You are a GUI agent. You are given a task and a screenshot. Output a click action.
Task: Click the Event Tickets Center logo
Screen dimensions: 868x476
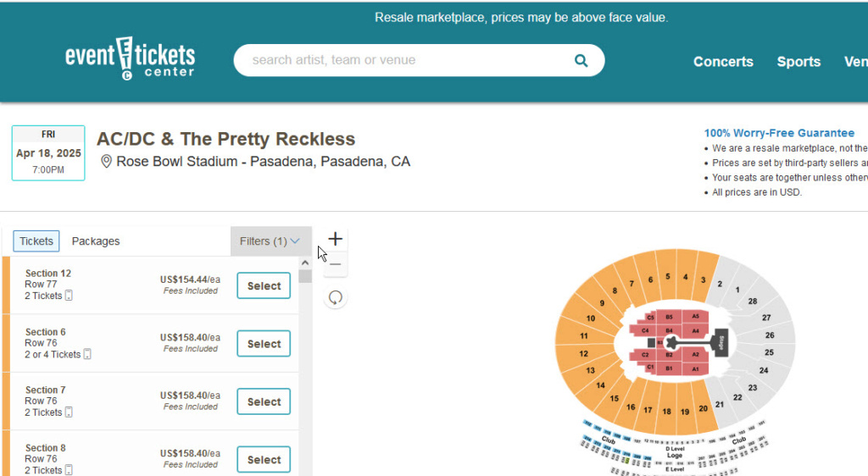coord(131,58)
